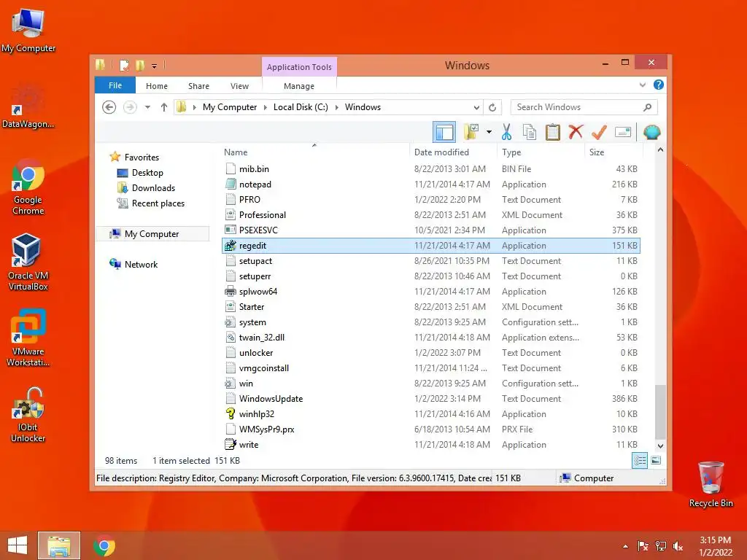Viewport: 747px width, 560px height.
Task: Select Favorites in navigation pane
Action: point(142,157)
